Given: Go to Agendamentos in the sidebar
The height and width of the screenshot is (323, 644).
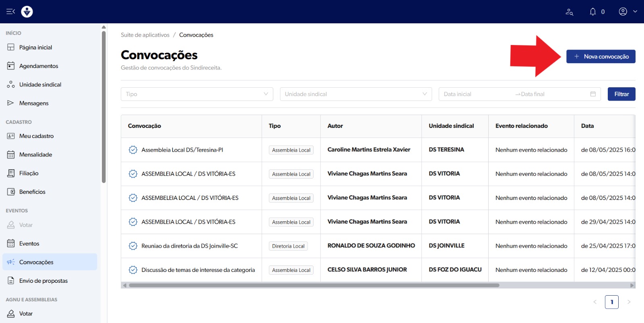Looking at the screenshot, I should pos(39,66).
